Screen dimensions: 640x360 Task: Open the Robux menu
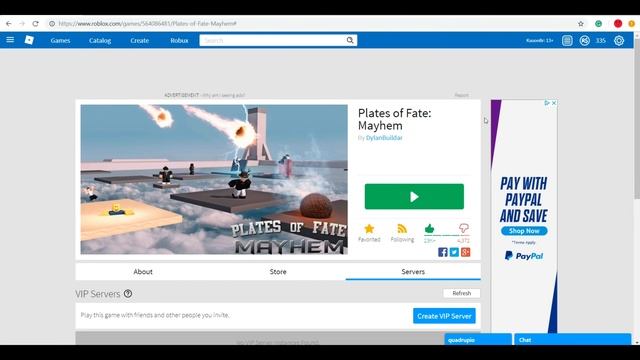pyautogui.click(x=179, y=40)
